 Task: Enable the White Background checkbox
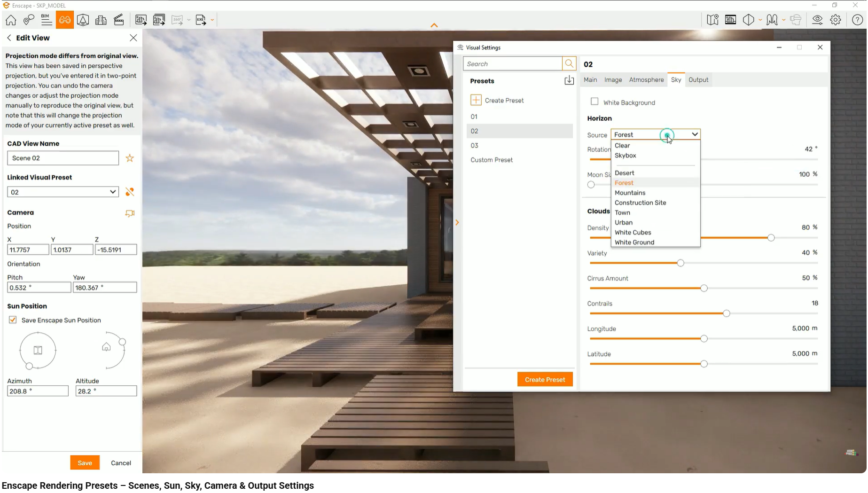[594, 102]
